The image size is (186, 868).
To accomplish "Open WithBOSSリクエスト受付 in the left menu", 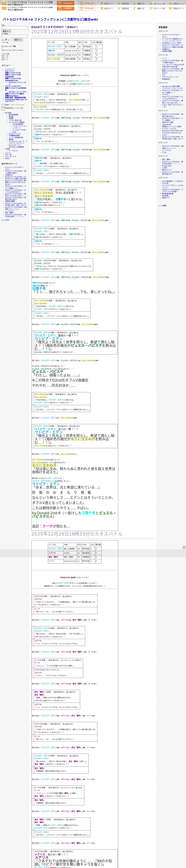I will tap(17, 83).
